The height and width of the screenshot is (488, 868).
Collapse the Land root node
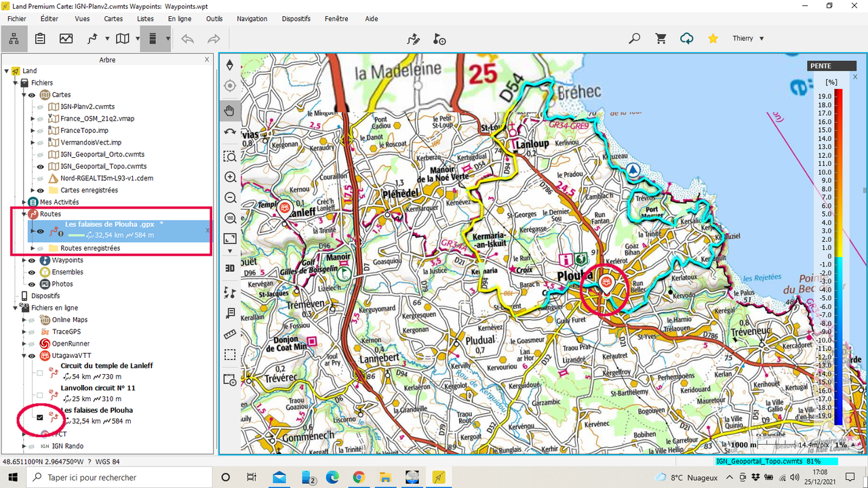[x=6, y=71]
